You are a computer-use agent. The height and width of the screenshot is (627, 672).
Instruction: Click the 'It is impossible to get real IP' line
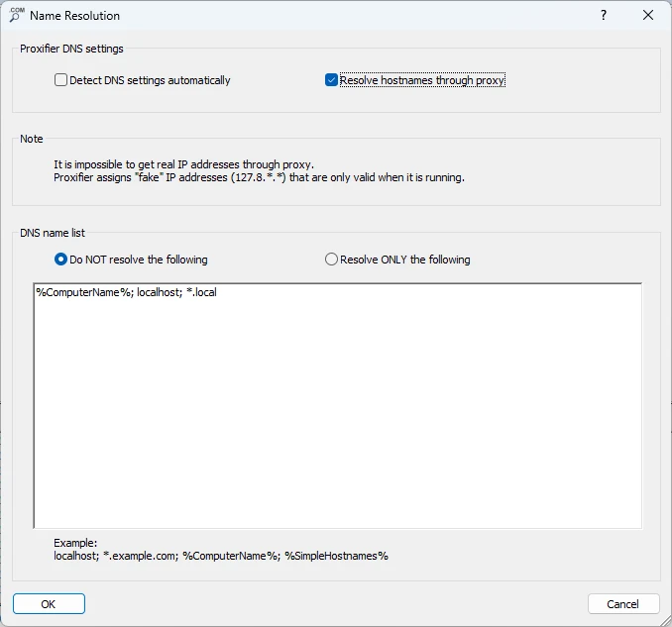pyautogui.click(x=183, y=164)
